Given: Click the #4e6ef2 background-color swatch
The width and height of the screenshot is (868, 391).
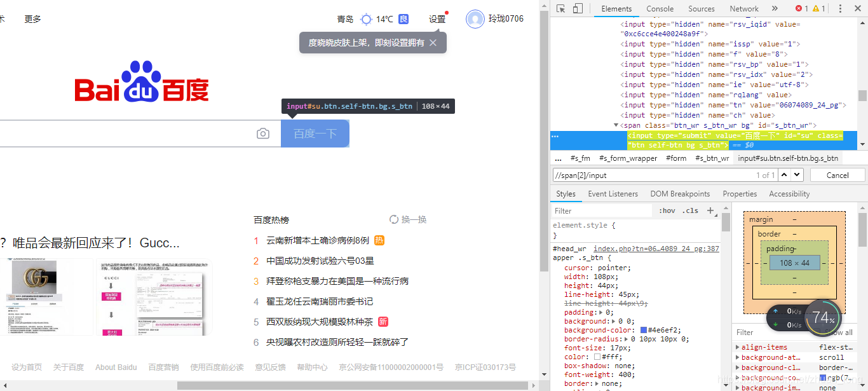Looking at the screenshot, I should tap(644, 330).
